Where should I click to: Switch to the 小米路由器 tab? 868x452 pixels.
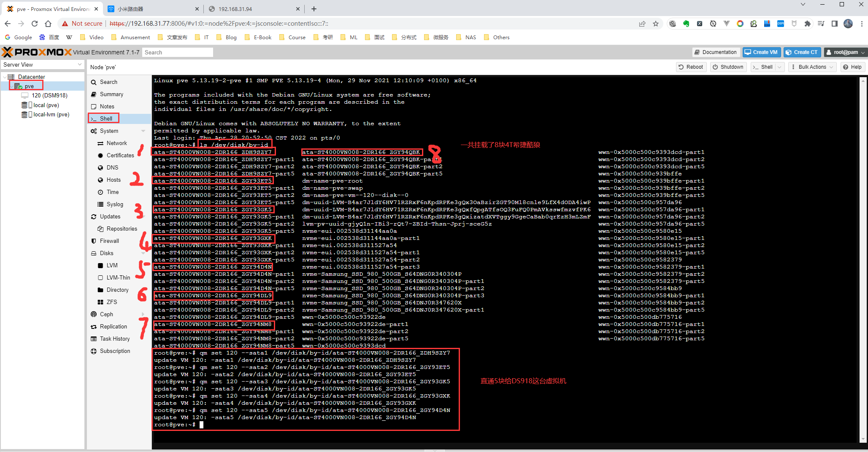(x=153, y=9)
